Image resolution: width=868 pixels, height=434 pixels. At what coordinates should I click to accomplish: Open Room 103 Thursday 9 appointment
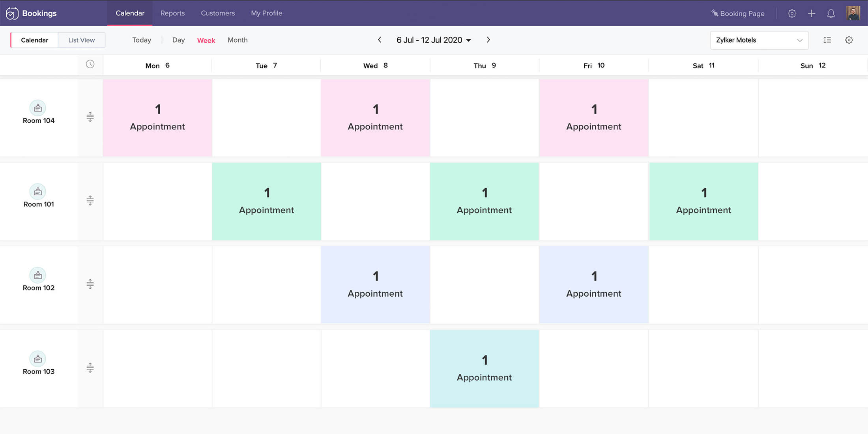click(x=485, y=369)
